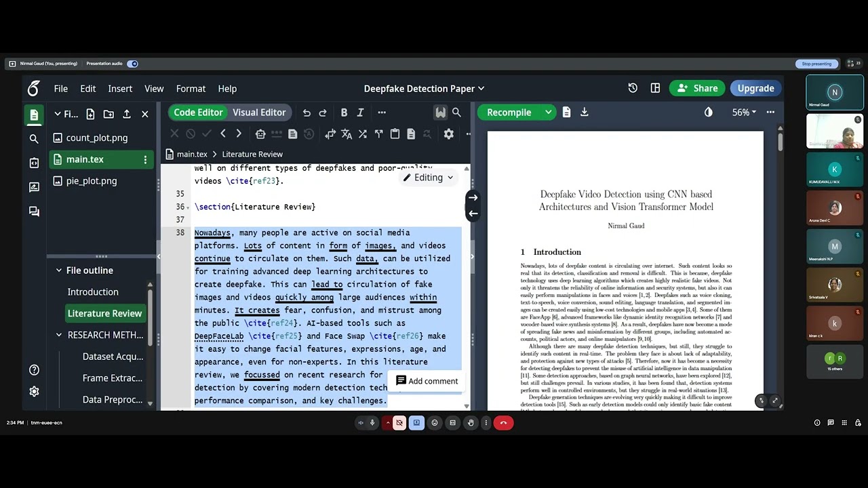Open the translate tool icon
The width and height of the screenshot is (868, 488).
tap(347, 134)
